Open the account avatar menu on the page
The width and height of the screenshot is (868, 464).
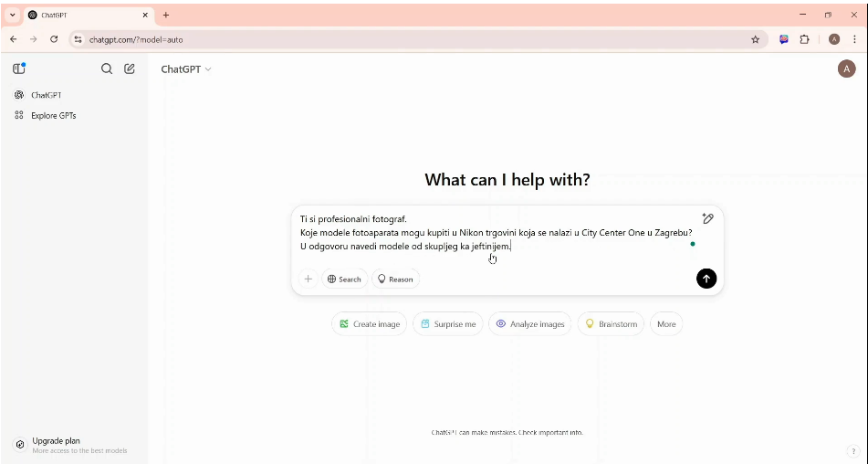pos(846,69)
